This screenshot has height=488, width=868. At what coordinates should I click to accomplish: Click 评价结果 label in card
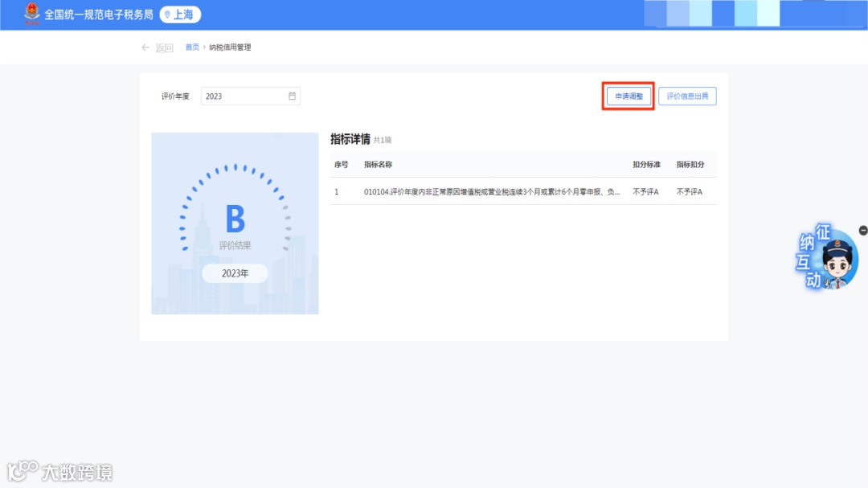tap(235, 245)
